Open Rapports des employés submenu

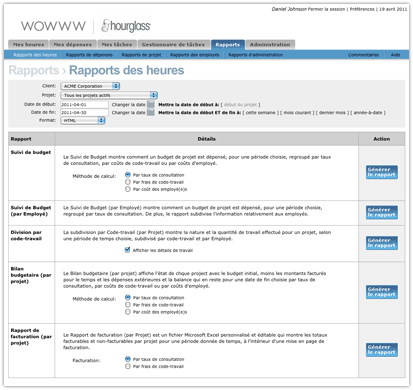pos(195,55)
